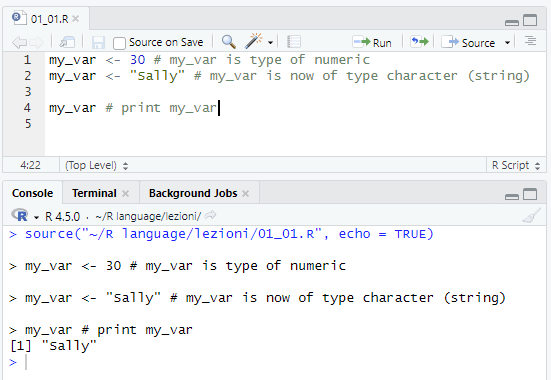551x380 pixels.
Task: Show document outline icon
Action: 530,41
